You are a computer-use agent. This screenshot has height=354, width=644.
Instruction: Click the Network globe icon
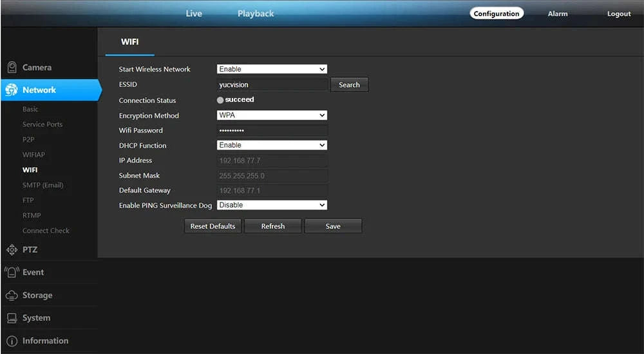tap(12, 90)
